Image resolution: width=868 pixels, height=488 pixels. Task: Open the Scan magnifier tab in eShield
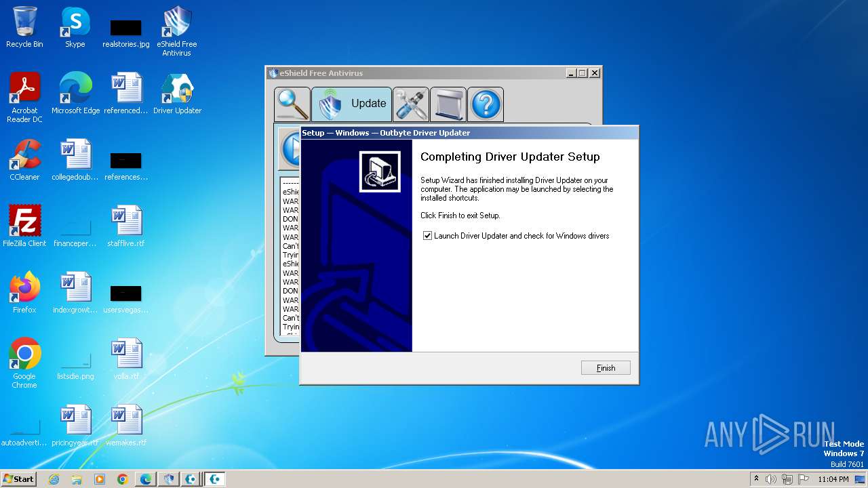(x=292, y=104)
